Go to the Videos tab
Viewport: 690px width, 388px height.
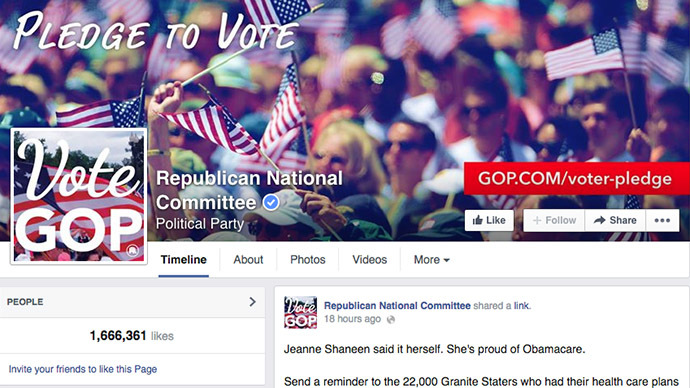click(369, 260)
